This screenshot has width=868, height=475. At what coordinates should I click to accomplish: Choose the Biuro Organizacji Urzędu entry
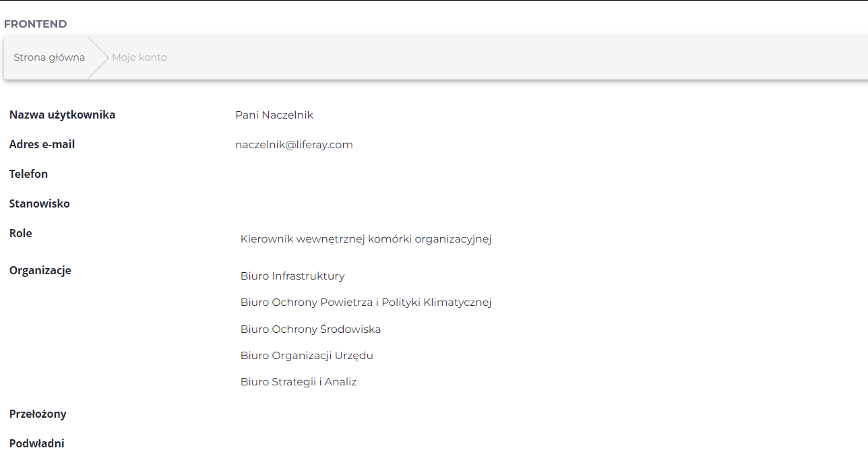pos(307,356)
